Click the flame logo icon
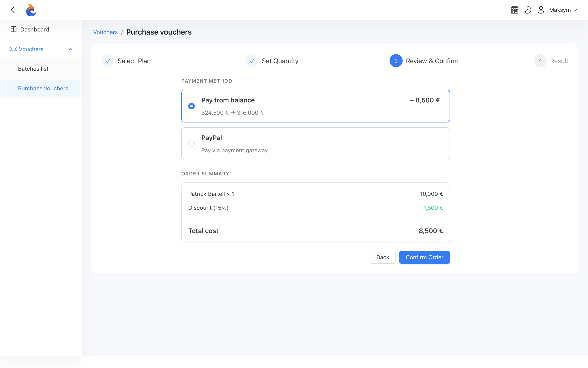Image resolution: width=588 pixels, height=368 pixels. point(31,10)
